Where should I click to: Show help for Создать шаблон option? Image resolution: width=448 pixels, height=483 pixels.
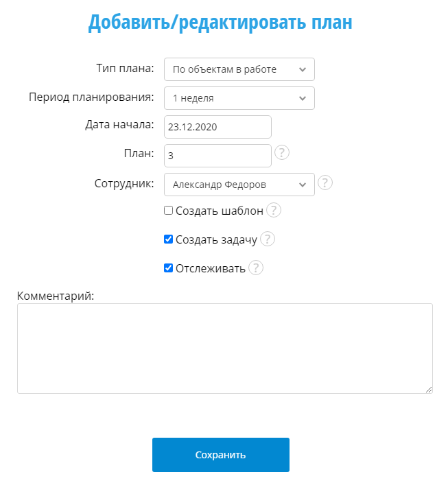coord(274,211)
